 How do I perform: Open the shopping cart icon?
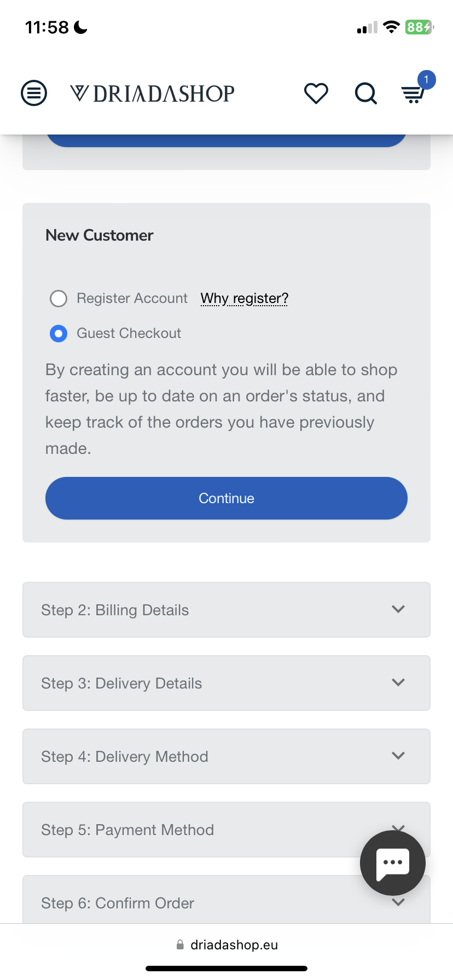pos(413,95)
